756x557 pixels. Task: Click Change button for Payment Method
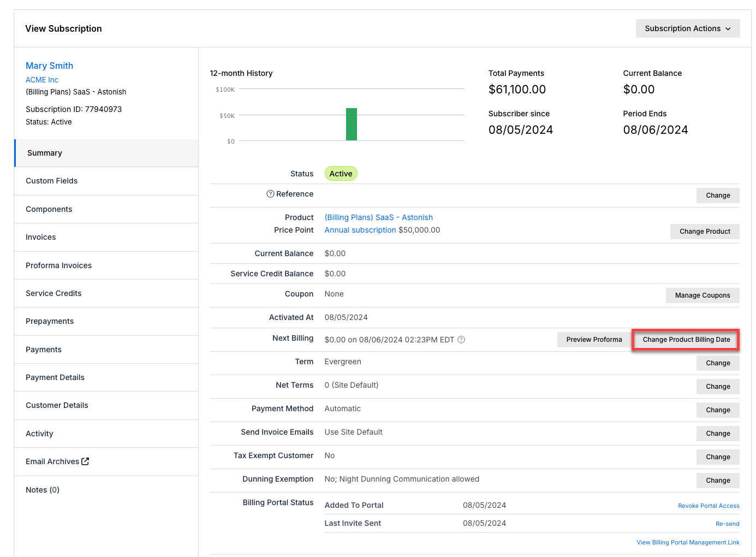(x=718, y=410)
